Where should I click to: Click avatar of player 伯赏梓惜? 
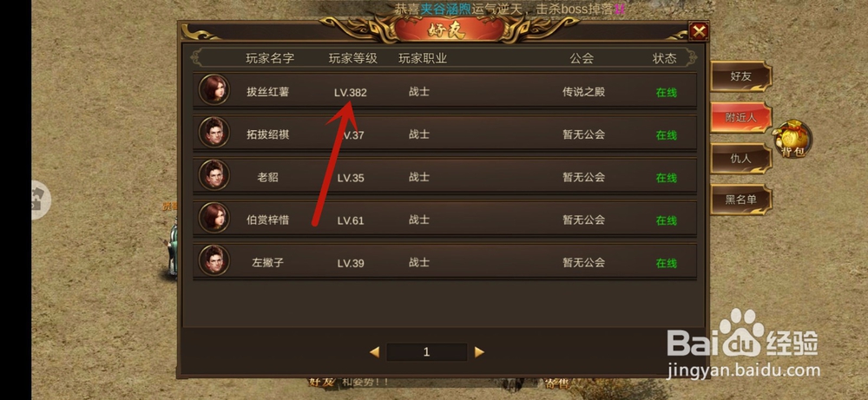tap(214, 217)
